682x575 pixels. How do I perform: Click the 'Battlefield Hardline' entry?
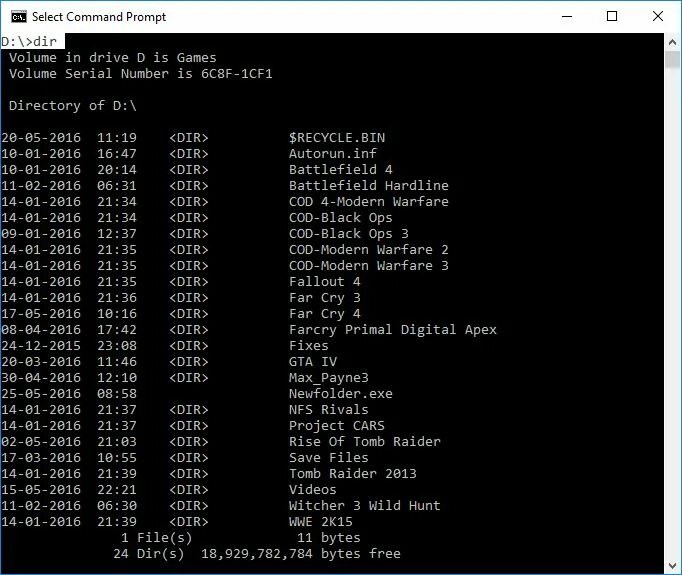click(369, 186)
